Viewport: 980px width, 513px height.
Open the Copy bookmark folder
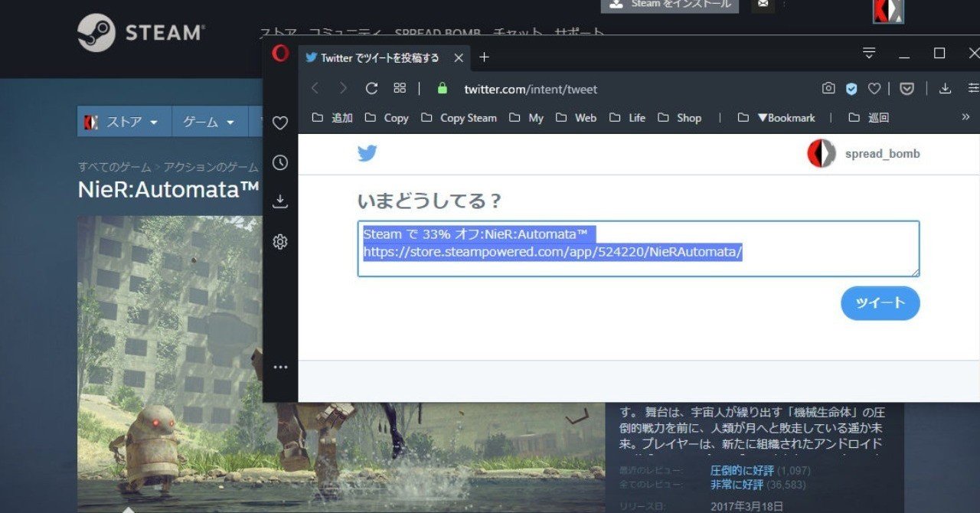pyautogui.click(x=387, y=118)
